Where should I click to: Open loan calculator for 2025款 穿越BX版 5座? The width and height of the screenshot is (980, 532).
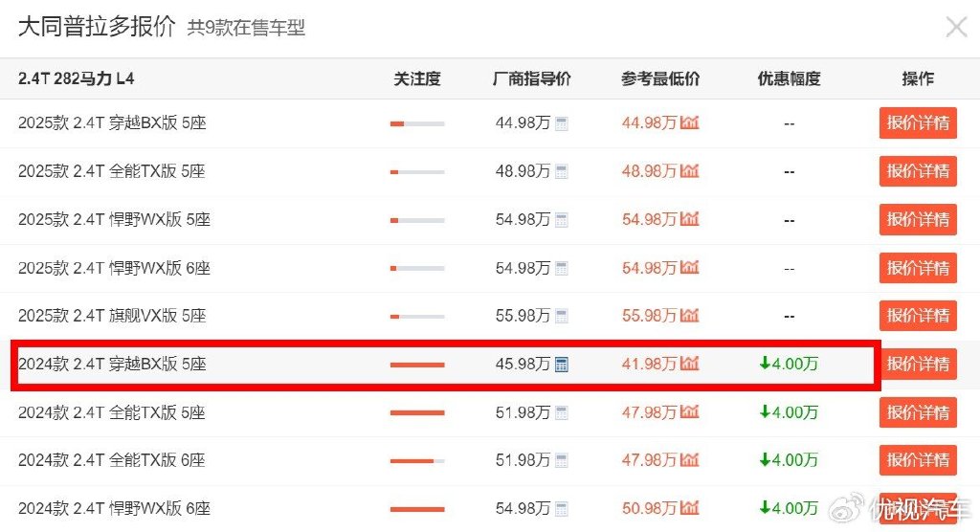[561, 123]
